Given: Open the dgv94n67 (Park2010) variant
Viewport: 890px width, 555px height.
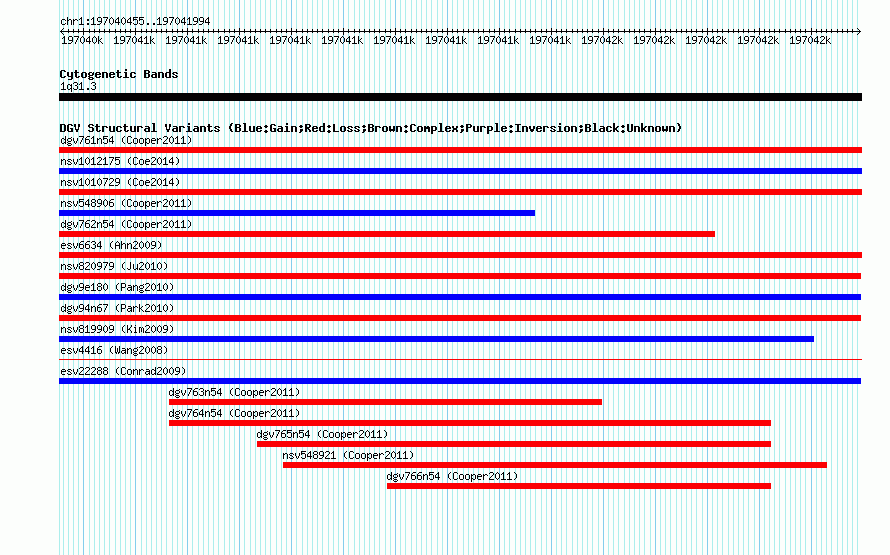Looking at the screenshot, I should pos(117,308).
